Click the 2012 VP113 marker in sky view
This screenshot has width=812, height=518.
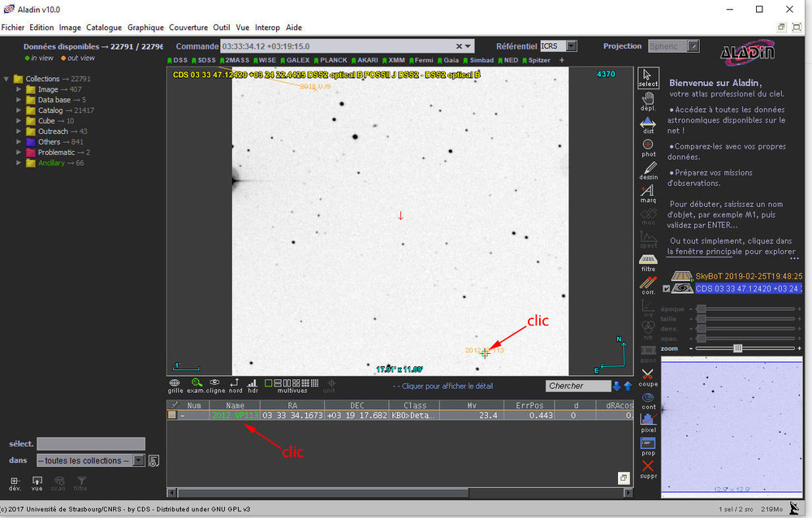click(485, 354)
